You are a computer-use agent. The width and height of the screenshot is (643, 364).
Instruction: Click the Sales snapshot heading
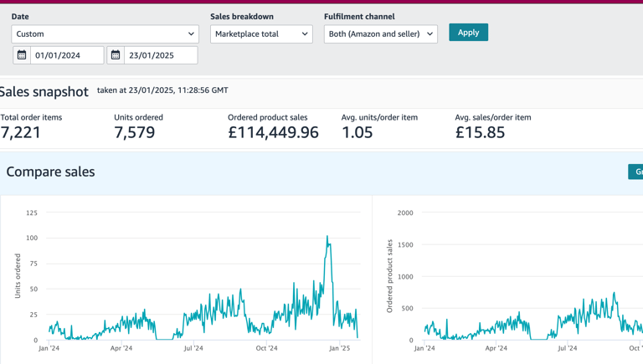click(44, 92)
